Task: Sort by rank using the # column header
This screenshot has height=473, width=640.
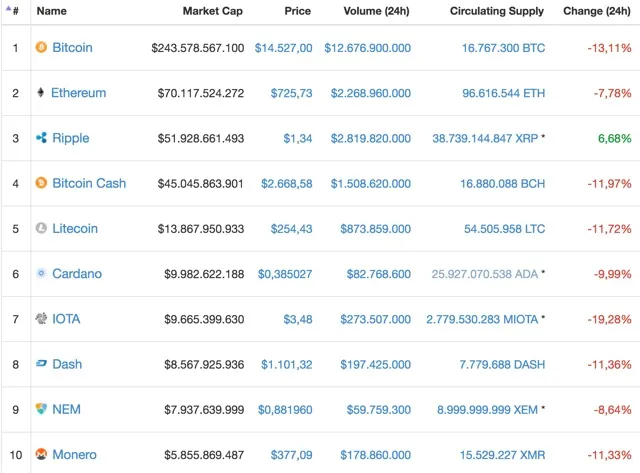Action: coord(15,11)
